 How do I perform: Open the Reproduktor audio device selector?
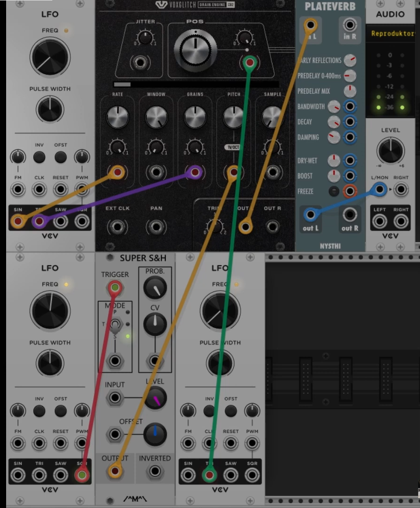[x=390, y=33]
